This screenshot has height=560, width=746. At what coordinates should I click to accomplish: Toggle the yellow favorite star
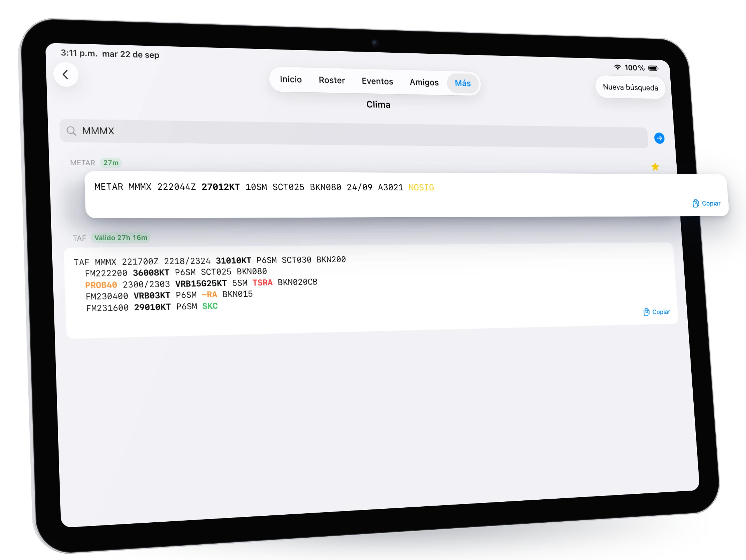(x=655, y=167)
